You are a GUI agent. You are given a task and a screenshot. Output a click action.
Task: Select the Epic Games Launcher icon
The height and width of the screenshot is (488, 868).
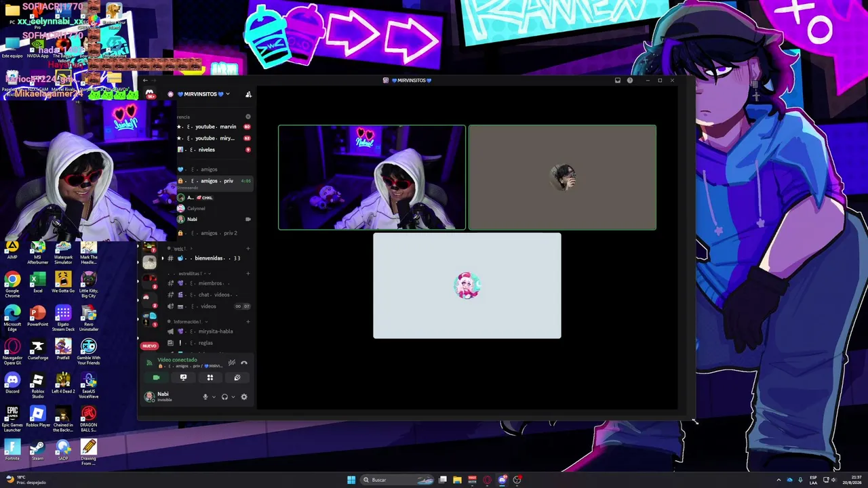click(12, 419)
